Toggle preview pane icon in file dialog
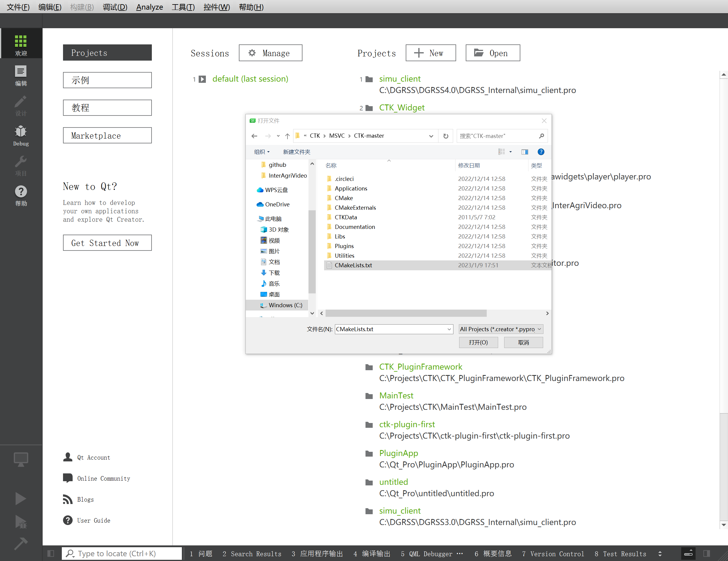 coord(525,152)
